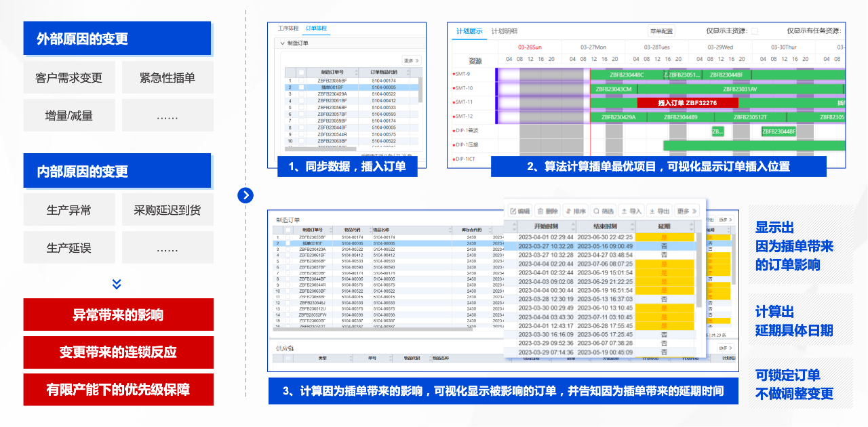Image resolution: width=868 pixels, height=427 pixels.
Task: Click the 排序 sort icon button
Action: (575, 211)
